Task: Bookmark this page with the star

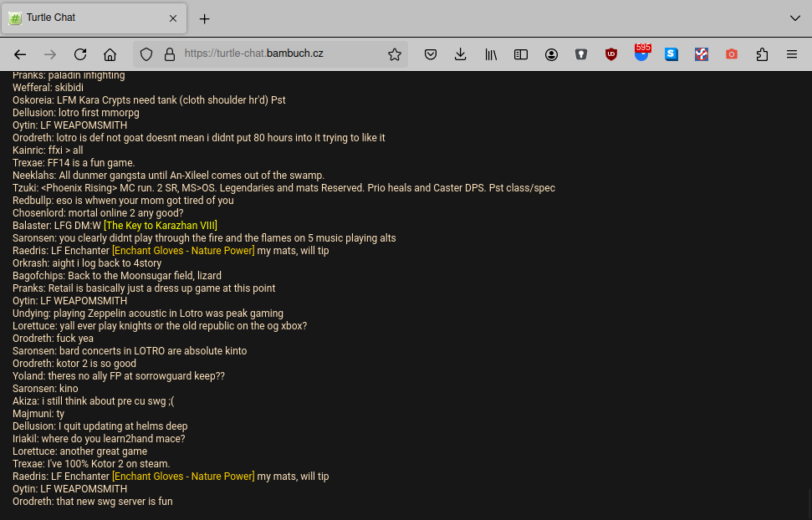Action: [395, 54]
